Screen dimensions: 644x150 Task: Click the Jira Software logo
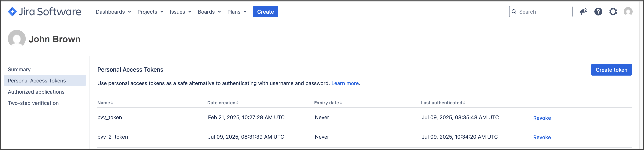[45, 12]
